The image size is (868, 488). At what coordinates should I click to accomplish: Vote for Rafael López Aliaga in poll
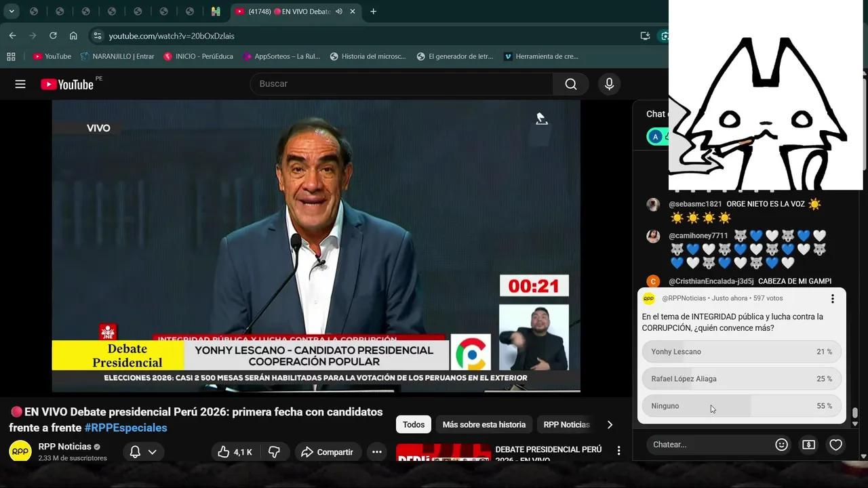click(x=742, y=379)
